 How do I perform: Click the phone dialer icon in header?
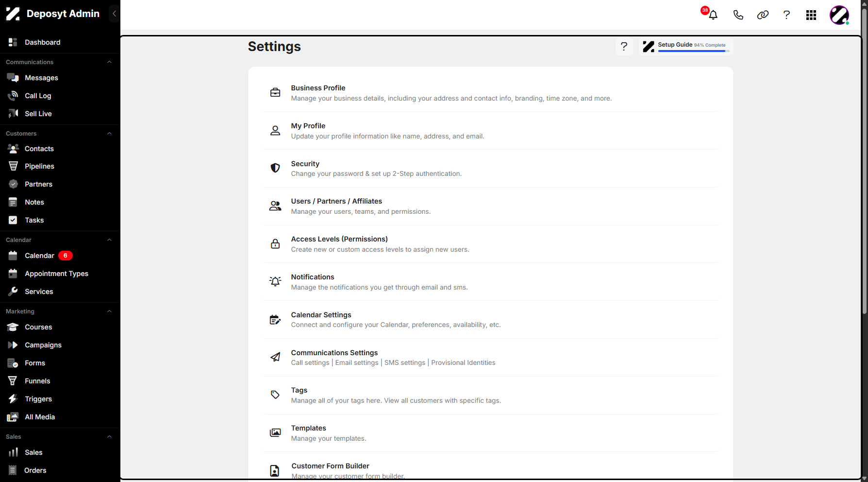click(x=738, y=15)
